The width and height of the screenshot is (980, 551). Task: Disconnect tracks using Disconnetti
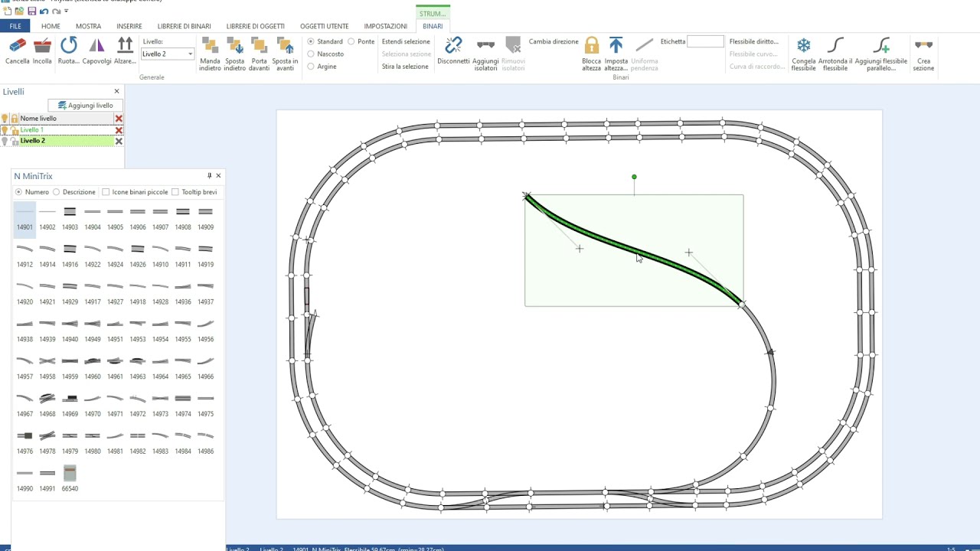pos(453,51)
